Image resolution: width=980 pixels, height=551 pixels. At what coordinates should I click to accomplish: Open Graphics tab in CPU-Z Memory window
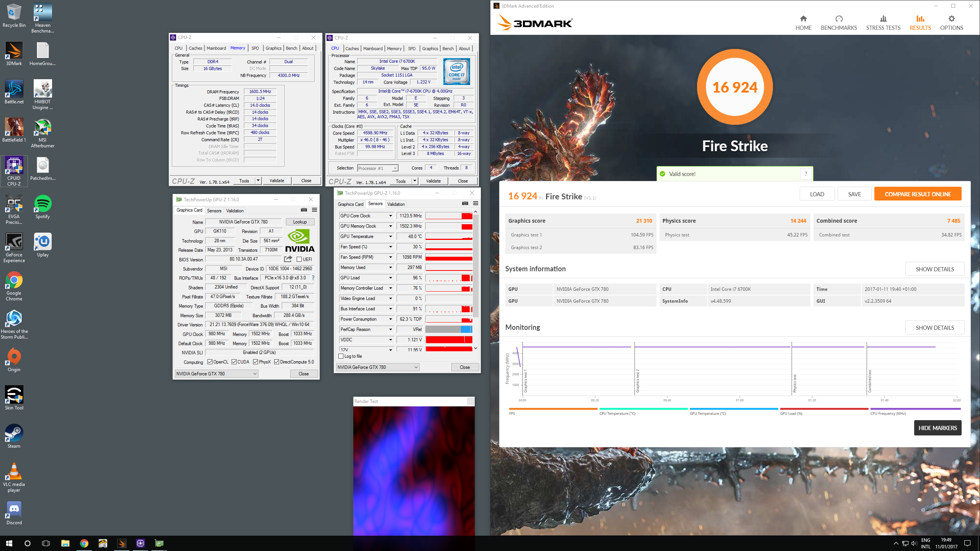[x=273, y=48]
